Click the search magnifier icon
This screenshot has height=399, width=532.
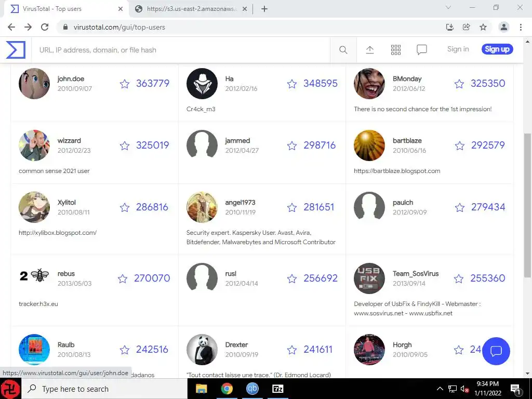(x=343, y=50)
